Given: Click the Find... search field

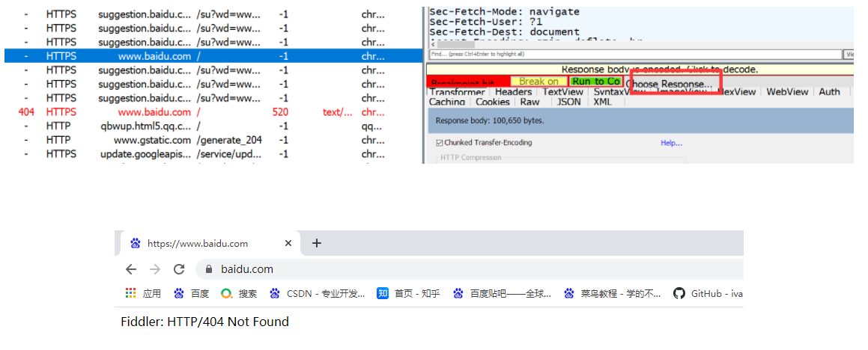Looking at the screenshot, I should point(635,54).
